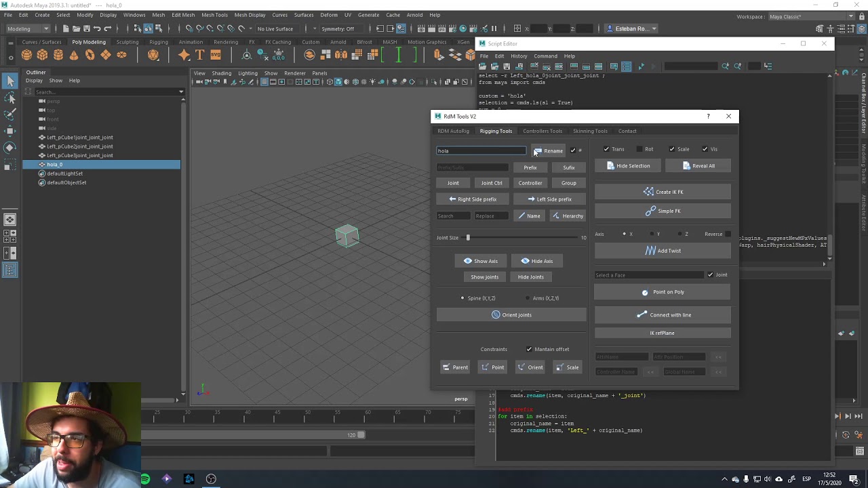Expand the Outliner search filter dropdown
The height and width of the screenshot is (488, 868).
pos(181,91)
